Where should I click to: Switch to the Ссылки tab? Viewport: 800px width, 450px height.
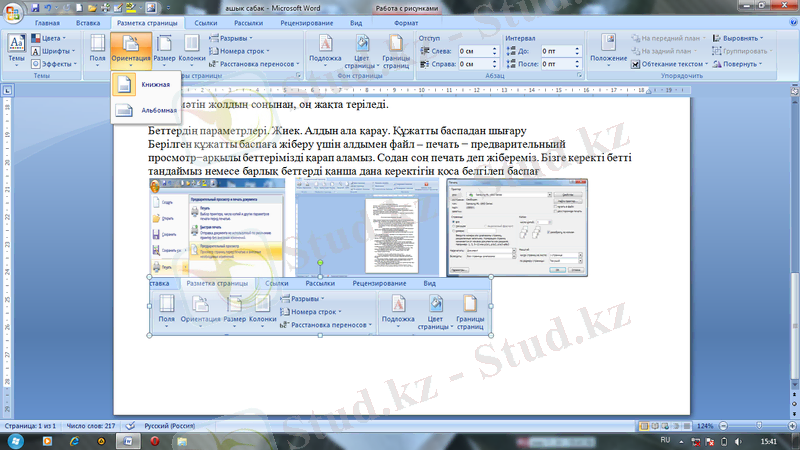point(206,21)
